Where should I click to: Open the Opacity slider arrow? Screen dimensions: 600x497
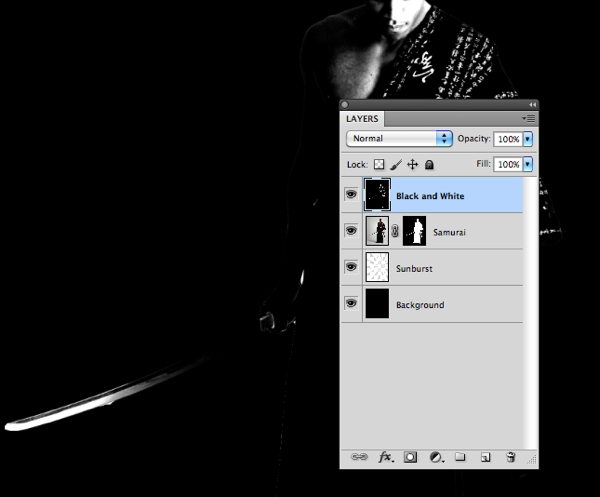(x=528, y=139)
